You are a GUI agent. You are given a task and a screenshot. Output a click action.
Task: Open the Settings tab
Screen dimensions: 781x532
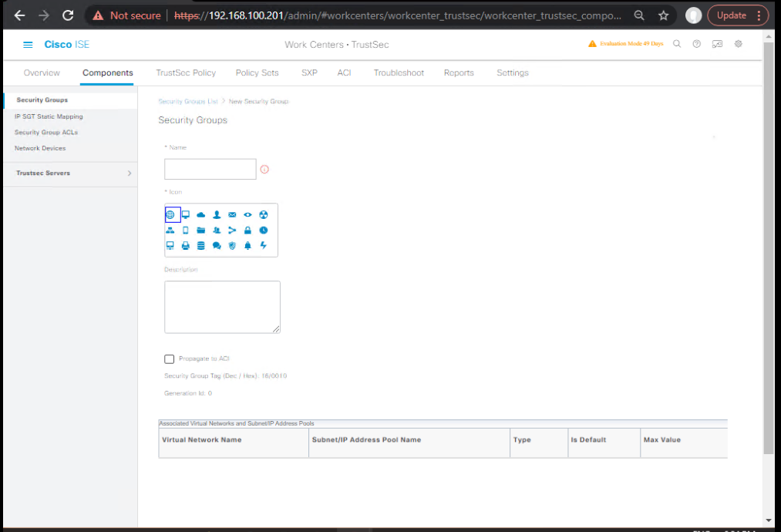(513, 72)
